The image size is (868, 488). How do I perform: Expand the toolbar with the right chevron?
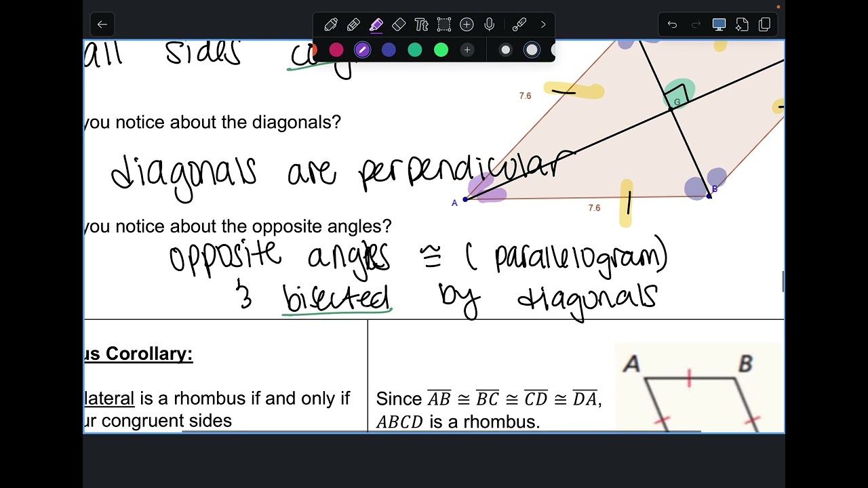point(543,25)
